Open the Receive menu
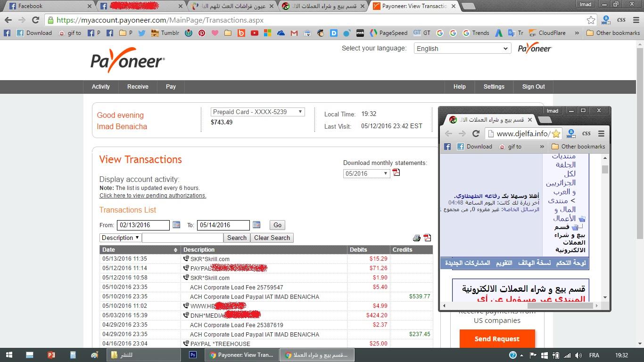This screenshot has width=644, height=362. pyautogui.click(x=138, y=87)
